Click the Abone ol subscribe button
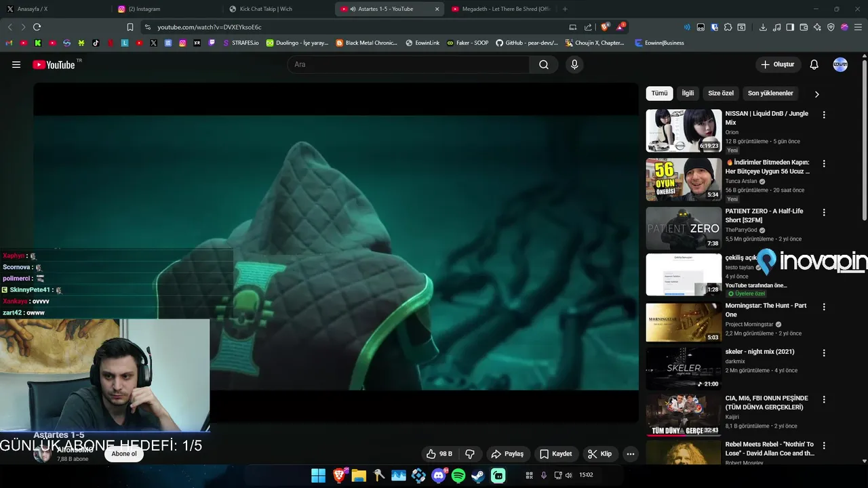 (124, 454)
